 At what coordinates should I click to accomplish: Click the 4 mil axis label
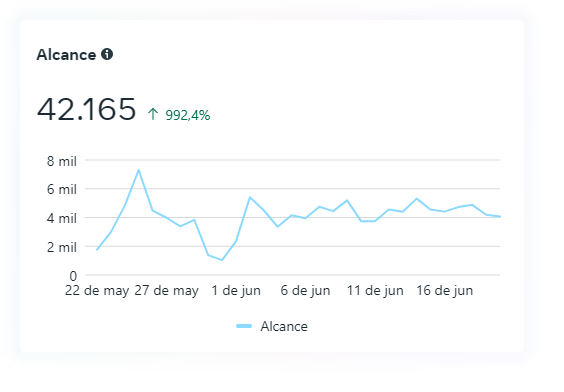coord(62,218)
